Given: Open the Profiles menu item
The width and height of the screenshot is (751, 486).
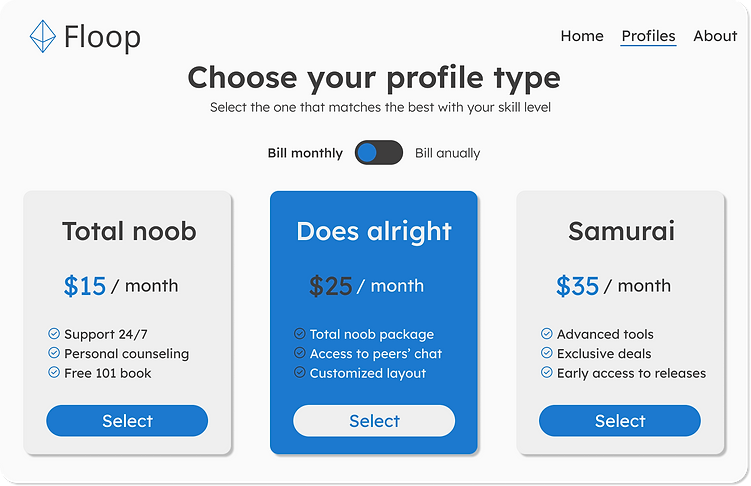Looking at the screenshot, I should (648, 36).
